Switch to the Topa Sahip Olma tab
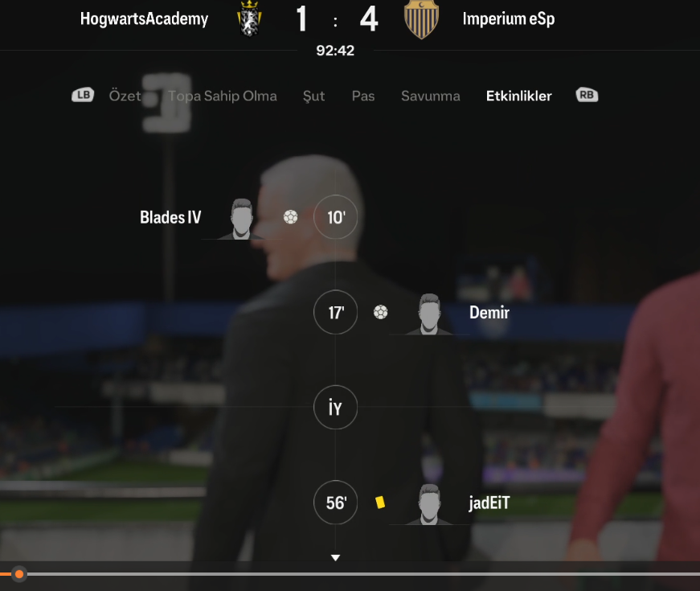Viewport: 700px width, 591px height. point(223,96)
